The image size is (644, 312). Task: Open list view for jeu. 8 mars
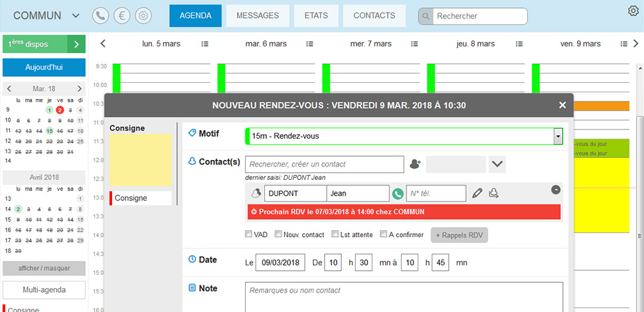519,44
